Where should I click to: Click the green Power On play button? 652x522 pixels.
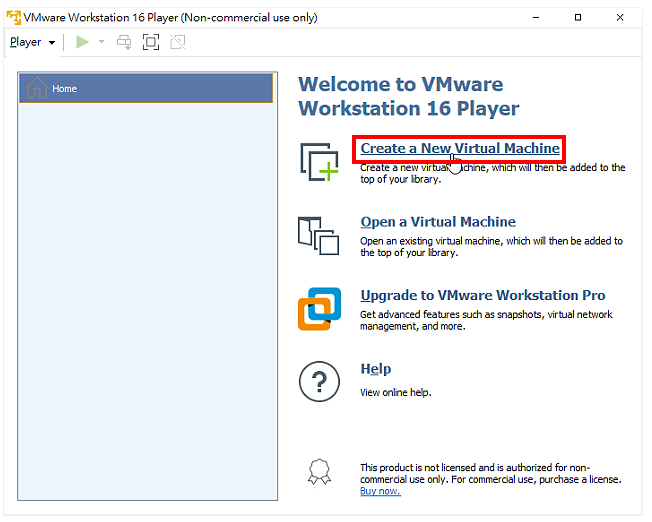click(x=82, y=42)
